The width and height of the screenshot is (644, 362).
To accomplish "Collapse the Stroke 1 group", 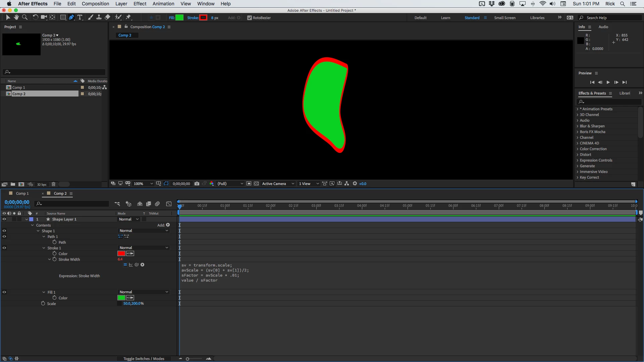I will pyautogui.click(x=44, y=248).
